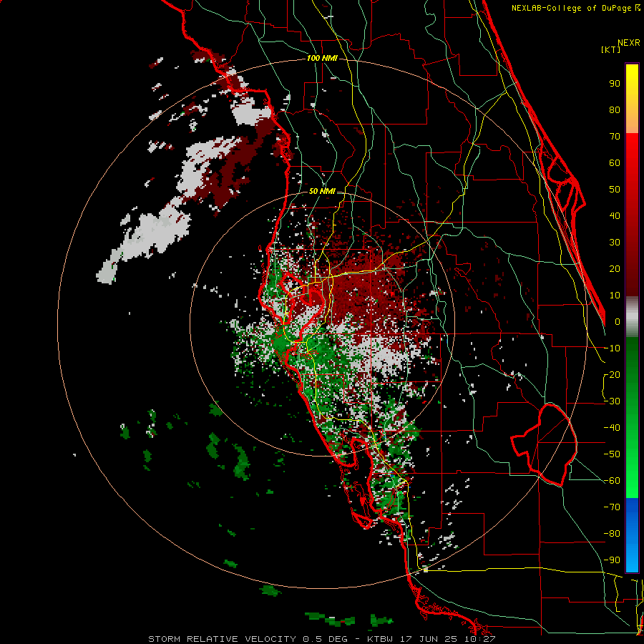The image size is (644, 644).
Task: Click the -10 value on the velocity scale
Action: point(612,348)
